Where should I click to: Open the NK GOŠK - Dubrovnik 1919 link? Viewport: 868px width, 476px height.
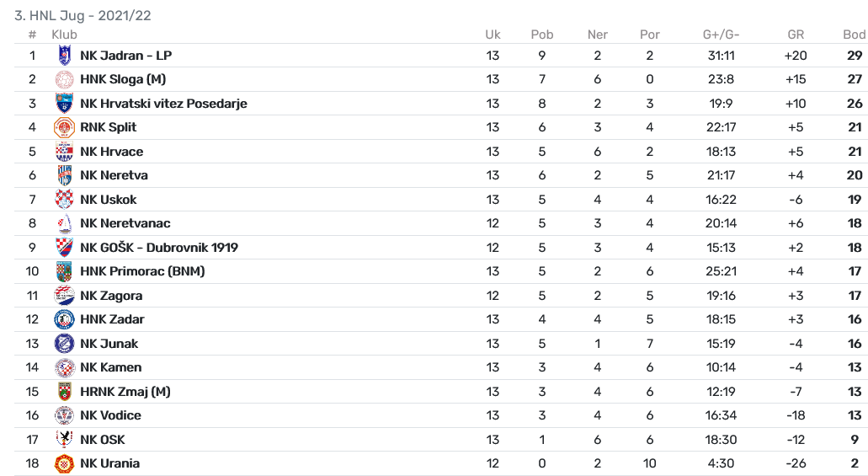pos(159,248)
